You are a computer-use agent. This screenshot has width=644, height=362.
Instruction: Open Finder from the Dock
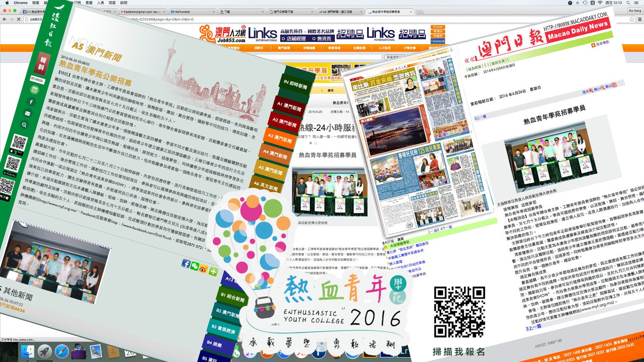28,352
